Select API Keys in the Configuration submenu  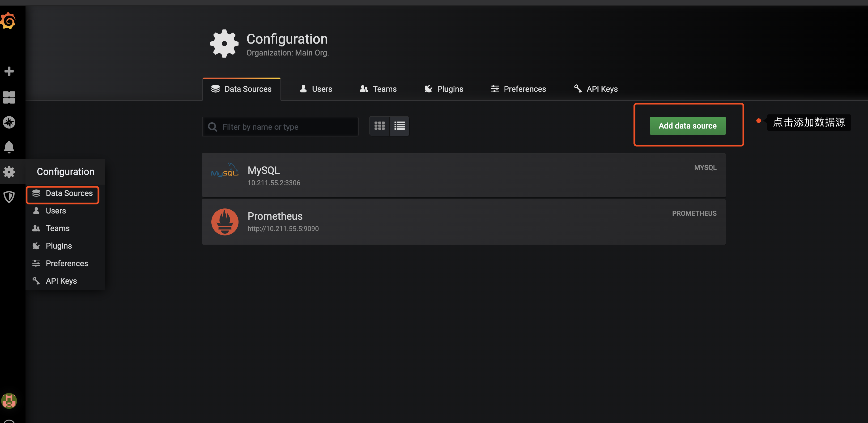[61, 281]
